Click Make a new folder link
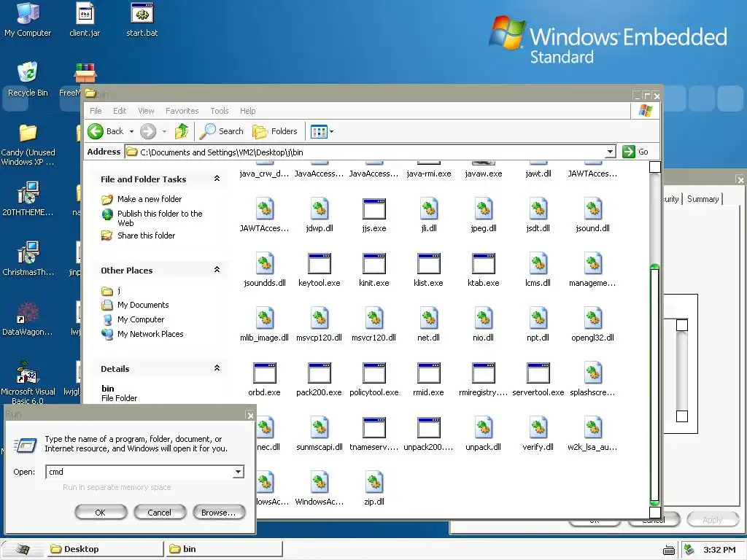The height and width of the screenshot is (560, 747). click(150, 199)
